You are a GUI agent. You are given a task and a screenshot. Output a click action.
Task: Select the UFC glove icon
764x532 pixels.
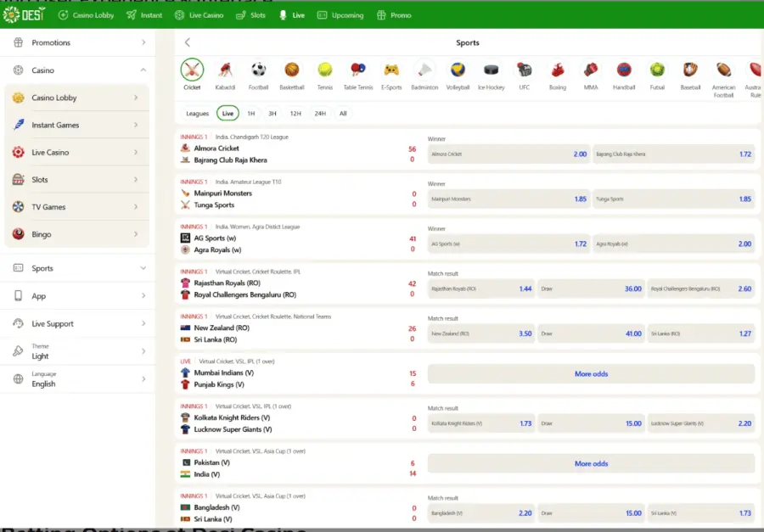tap(525, 70)
